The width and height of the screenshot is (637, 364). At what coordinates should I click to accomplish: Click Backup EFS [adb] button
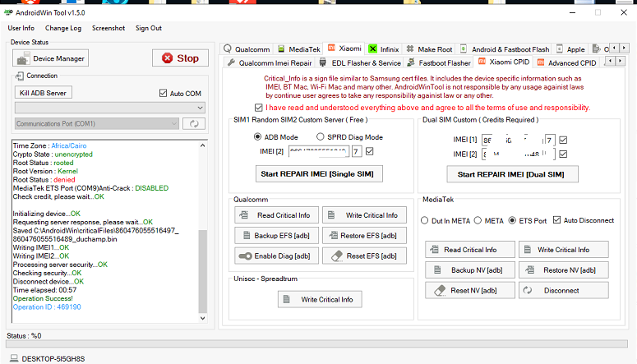pos(277,236)
